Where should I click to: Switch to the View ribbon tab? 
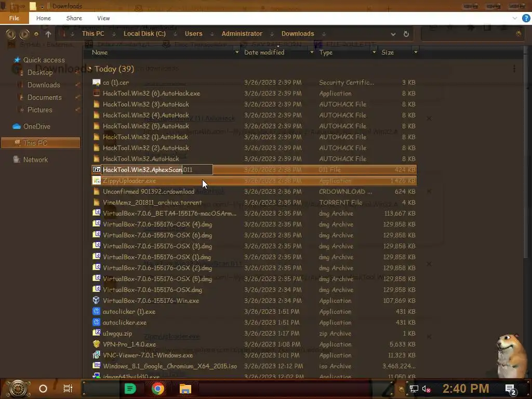[103, 18]
